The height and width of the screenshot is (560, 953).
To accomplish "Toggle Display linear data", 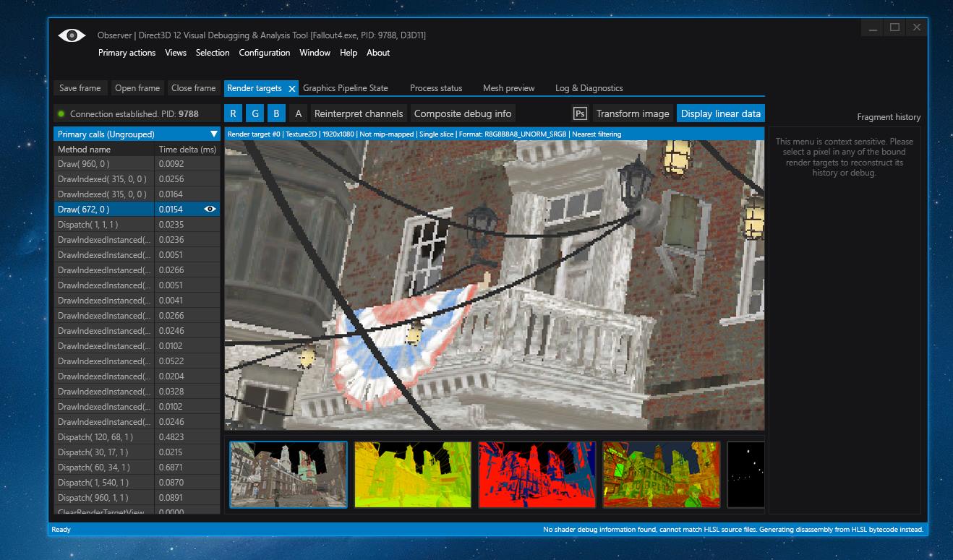I will pyautogui.click(x=720, y=113).
